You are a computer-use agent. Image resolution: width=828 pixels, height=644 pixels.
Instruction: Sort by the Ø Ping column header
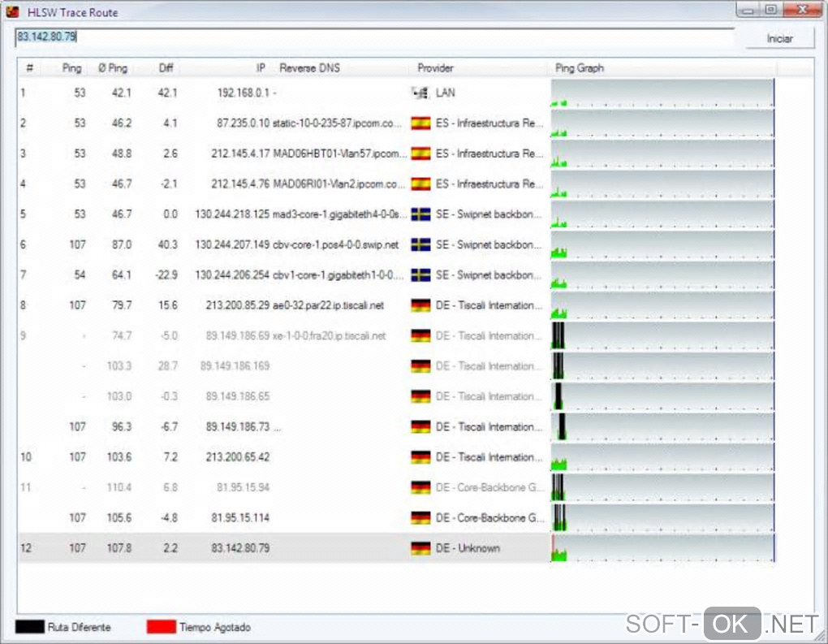tap(113, 68)
